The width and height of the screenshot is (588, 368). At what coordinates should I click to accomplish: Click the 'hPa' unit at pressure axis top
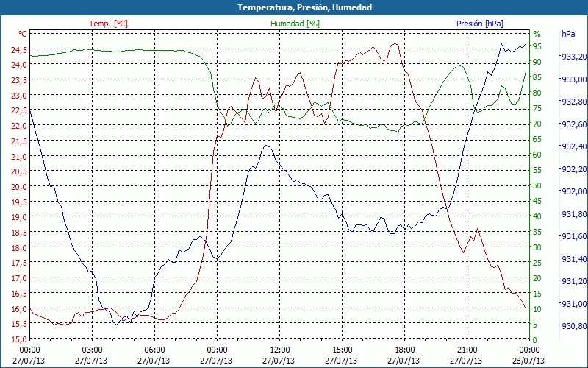click(568, 34)
